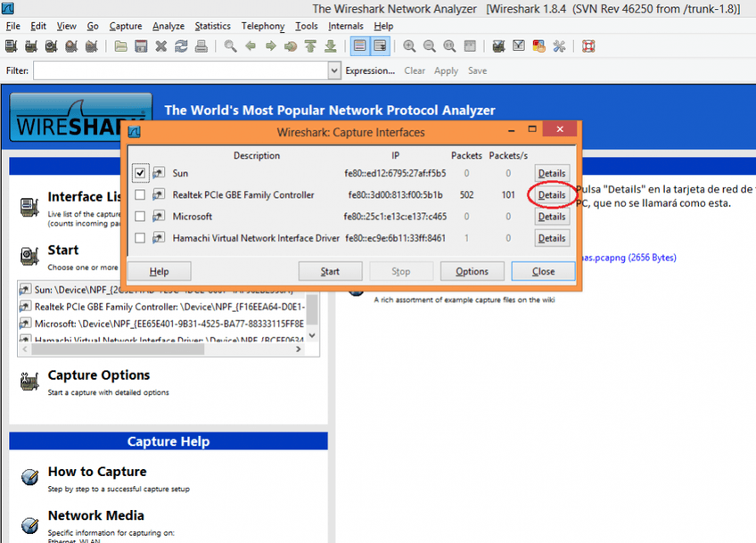The height and width of the screenshot is (543, 756).
Task: Select Realtek PCIe GBE entry in interface list
Action: coord(160,306)
